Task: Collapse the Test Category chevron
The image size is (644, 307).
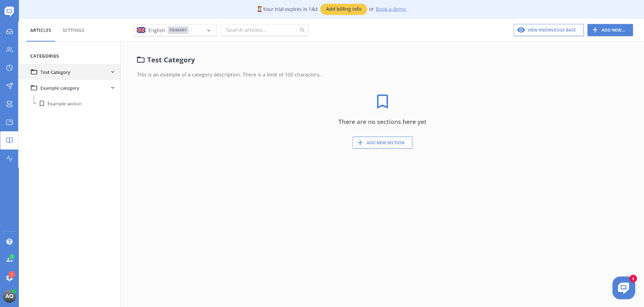Action: click(x=113, y=72)
